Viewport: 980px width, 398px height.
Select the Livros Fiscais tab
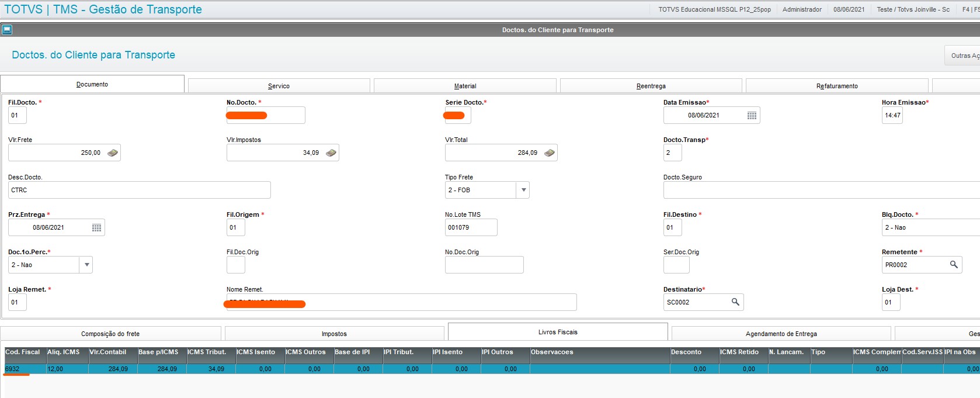558,332
